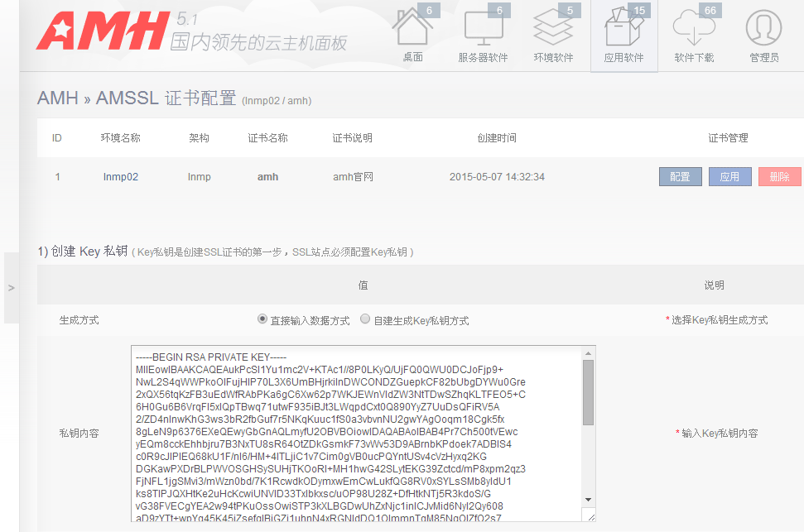Viewport: 804px width, 532px height.
Task: Click the red 删除 button
Action: tap(779, 177)
